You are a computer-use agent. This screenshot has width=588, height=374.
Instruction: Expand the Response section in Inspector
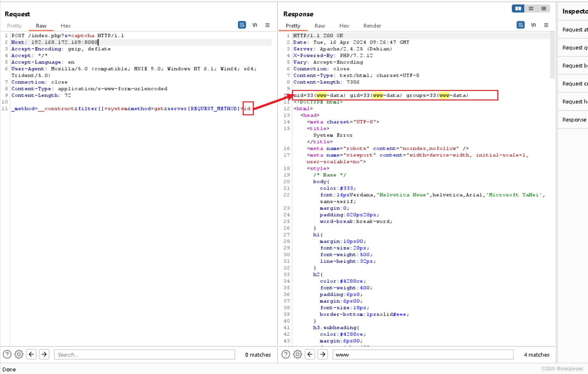coord(574,119)
